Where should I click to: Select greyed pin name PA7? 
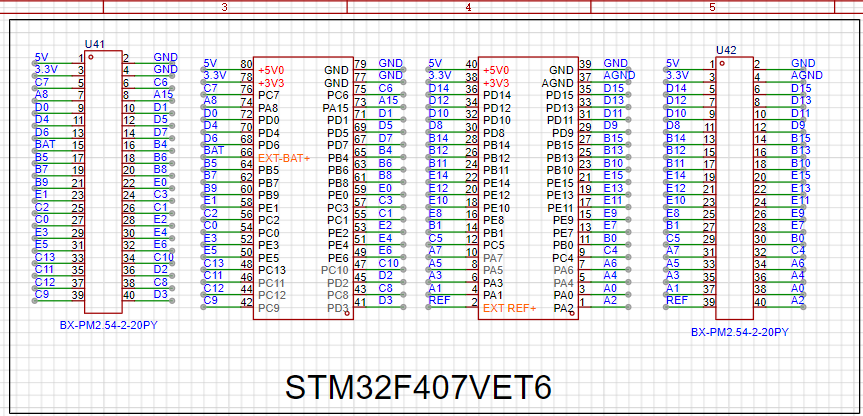click(x=494, y=258)
